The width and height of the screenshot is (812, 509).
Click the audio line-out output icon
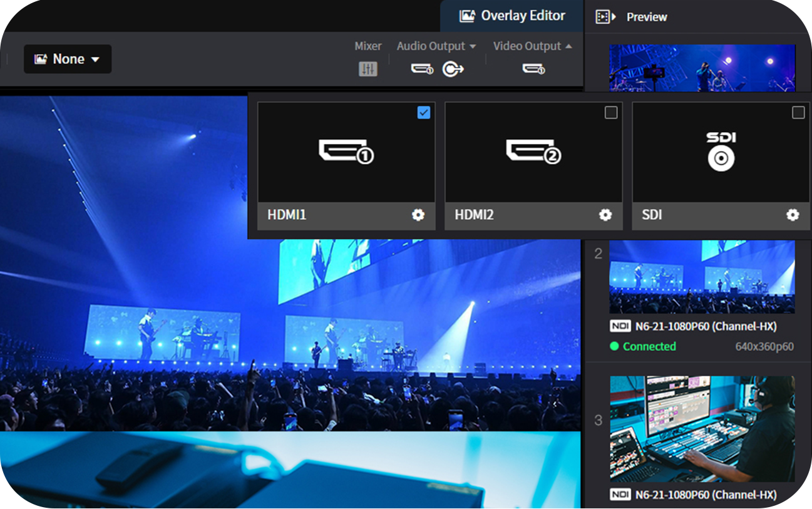pos(453,69)
